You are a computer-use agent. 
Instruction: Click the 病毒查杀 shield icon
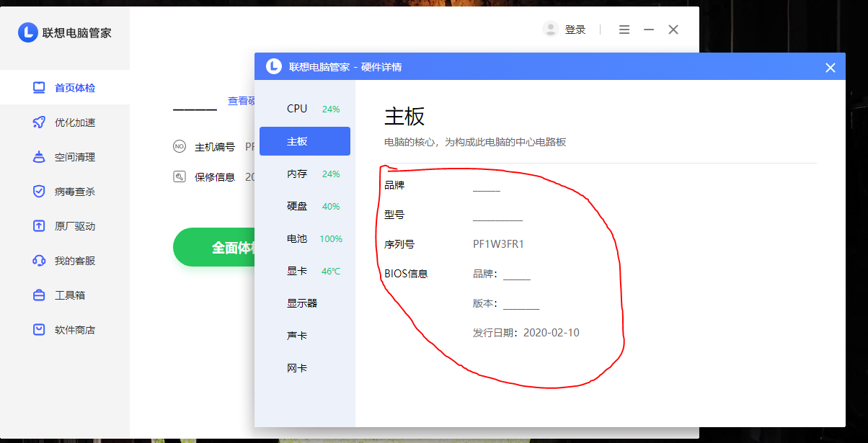pyautogui.click(x=39, y=192)
